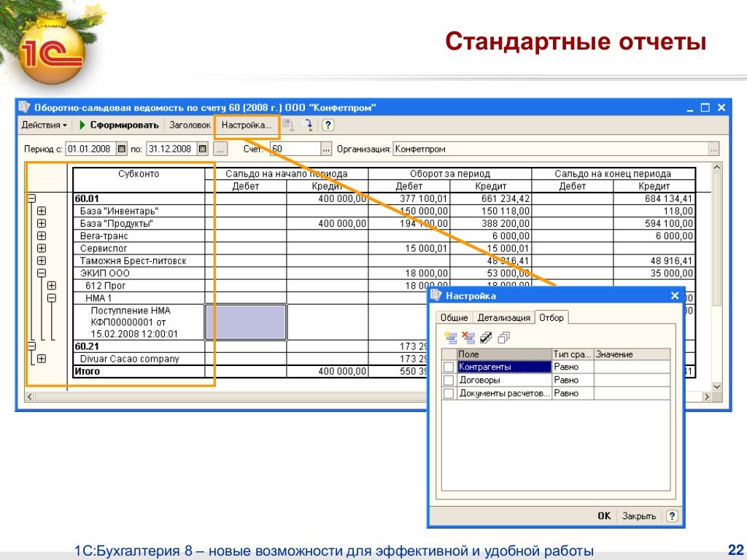Click the 661 234,42 turnover credit cell
The image size is (747, 560).
pos(491,198)
